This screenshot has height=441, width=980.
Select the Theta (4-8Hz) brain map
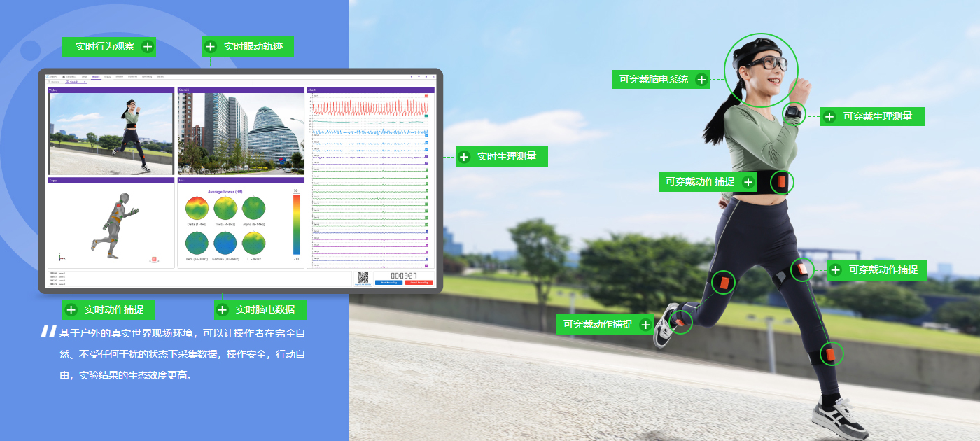(225, 209)
